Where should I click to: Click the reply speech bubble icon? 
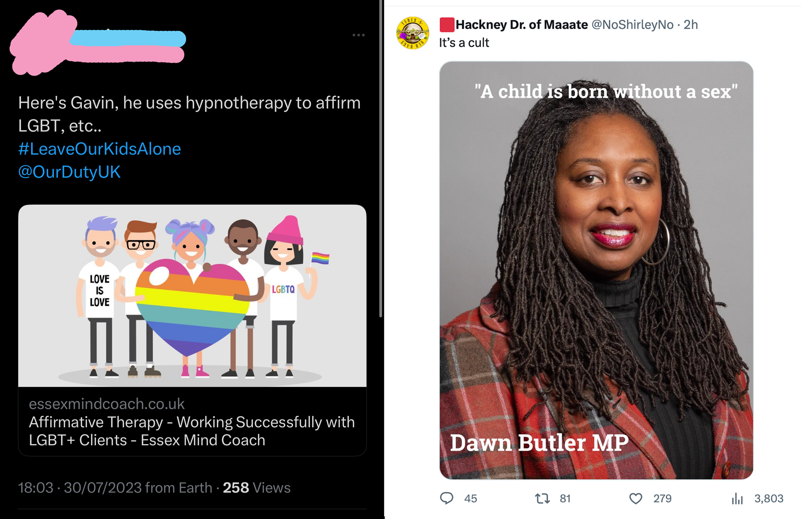446,498
